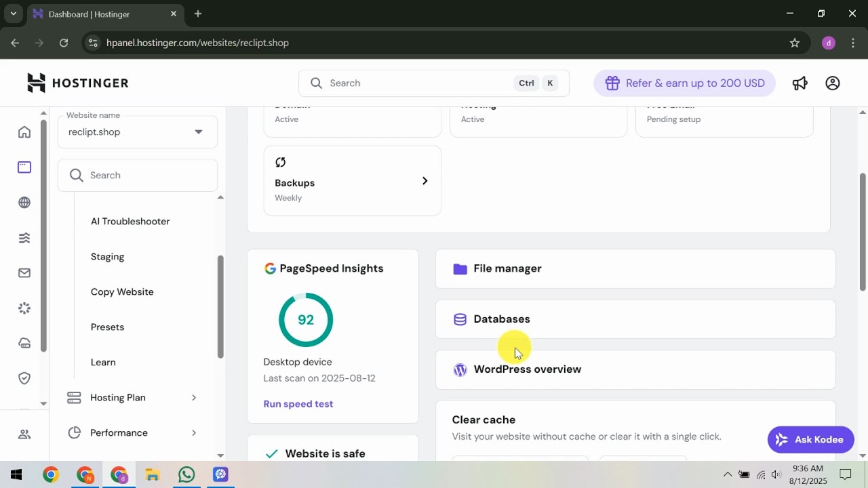
Task: Click the Run speed test link
Action: (x=298, y=404)
